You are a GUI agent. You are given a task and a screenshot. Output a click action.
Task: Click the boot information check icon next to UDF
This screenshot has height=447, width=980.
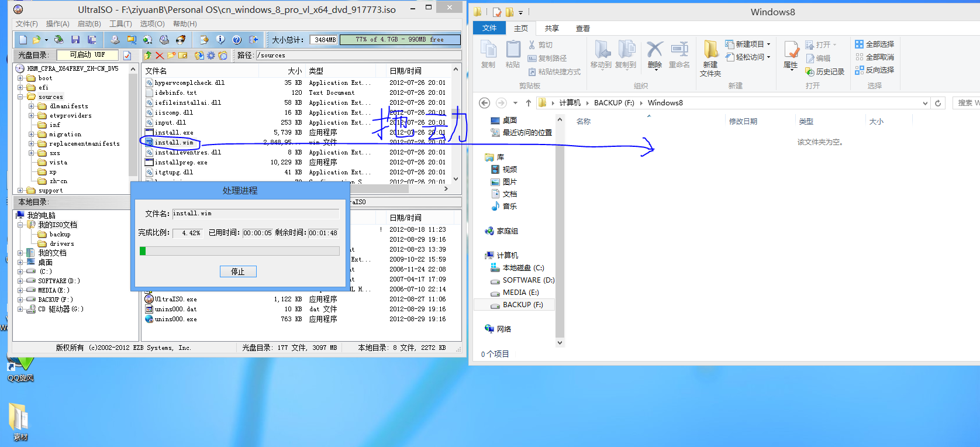(127, 56)
